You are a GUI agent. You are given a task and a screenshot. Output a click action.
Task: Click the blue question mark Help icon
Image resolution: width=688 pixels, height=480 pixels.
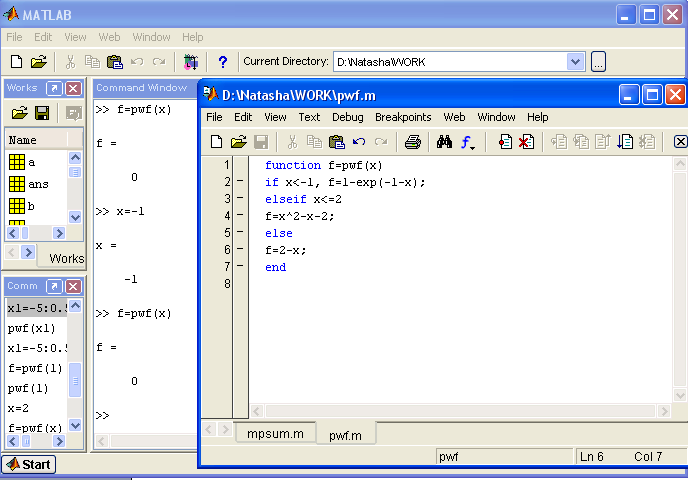point(223,62)
